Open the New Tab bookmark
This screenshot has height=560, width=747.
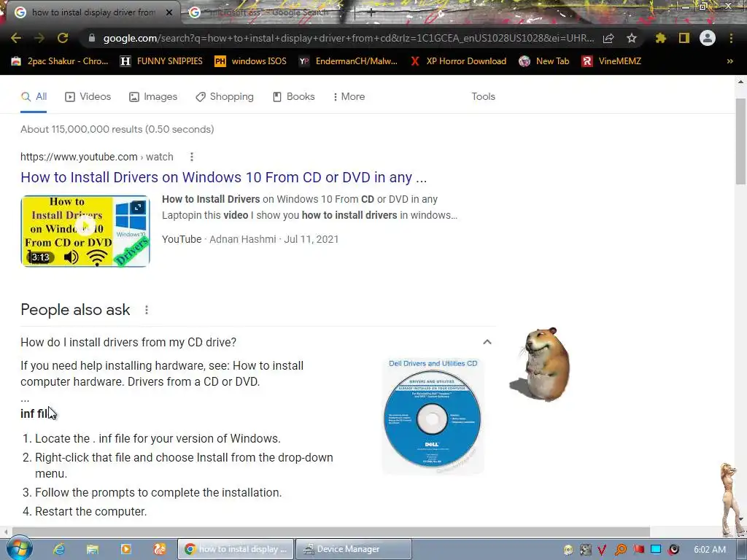(x=544, y=61)
